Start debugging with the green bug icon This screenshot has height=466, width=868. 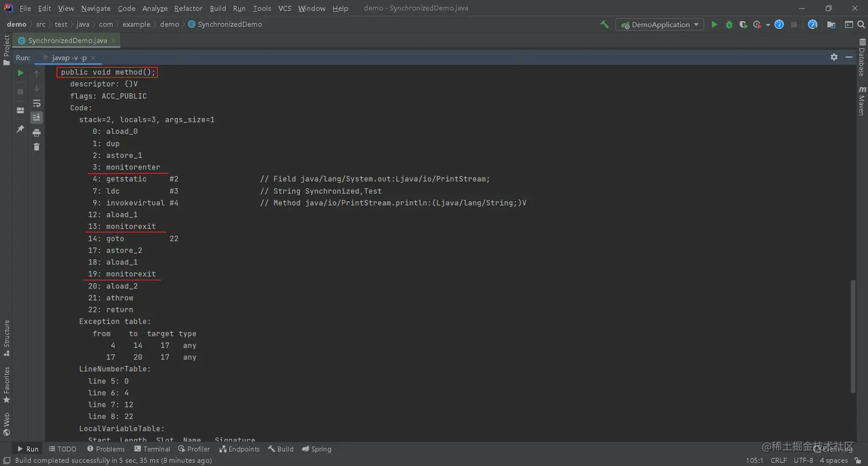click(x=729, y=25)
